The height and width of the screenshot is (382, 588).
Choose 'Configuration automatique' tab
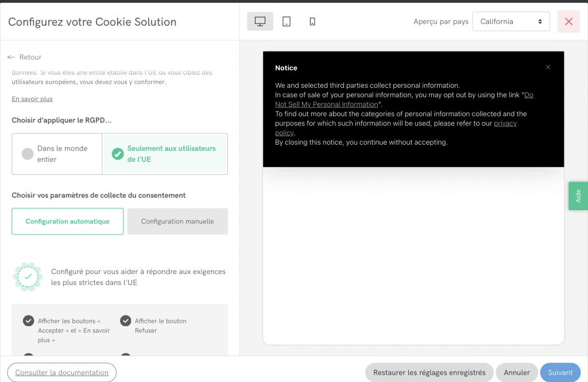pyautogui.click(x=68, y=222)
